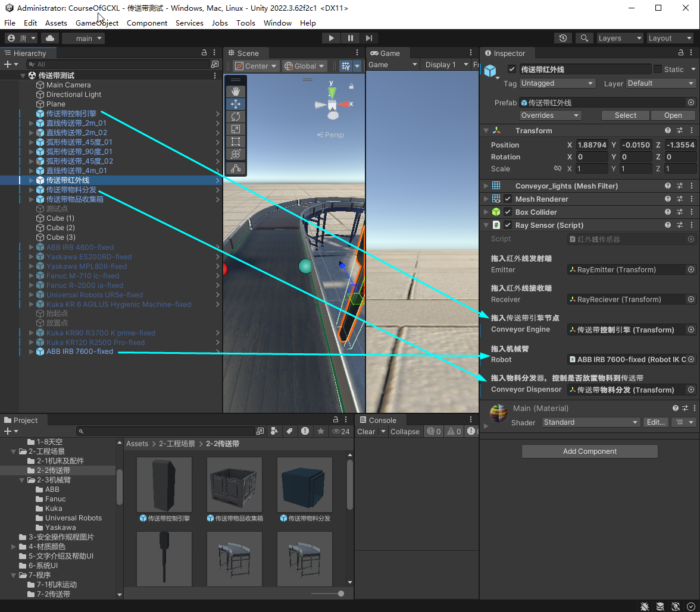Screen dimensions: 700x612
Task: Open the prefab Overrides dropdown
Action: tap(550, 115)
